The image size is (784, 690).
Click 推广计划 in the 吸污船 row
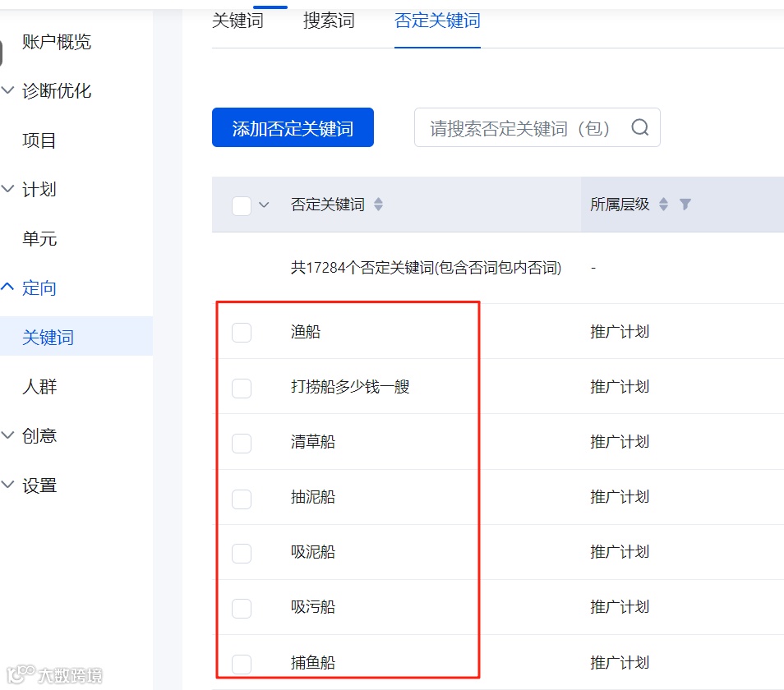pyautogui.click(x=620, y=607)
